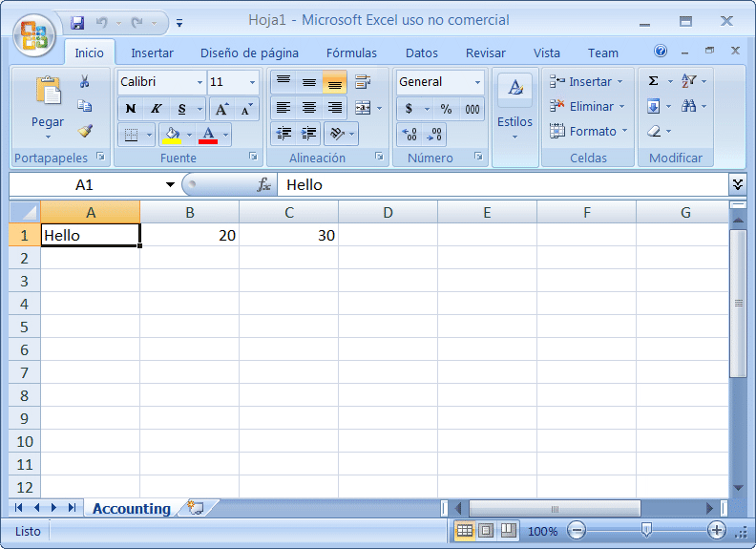This screenshot has width=756, height=549.
Task: Copy selection using the copy icon
Action: click(84, 106)
